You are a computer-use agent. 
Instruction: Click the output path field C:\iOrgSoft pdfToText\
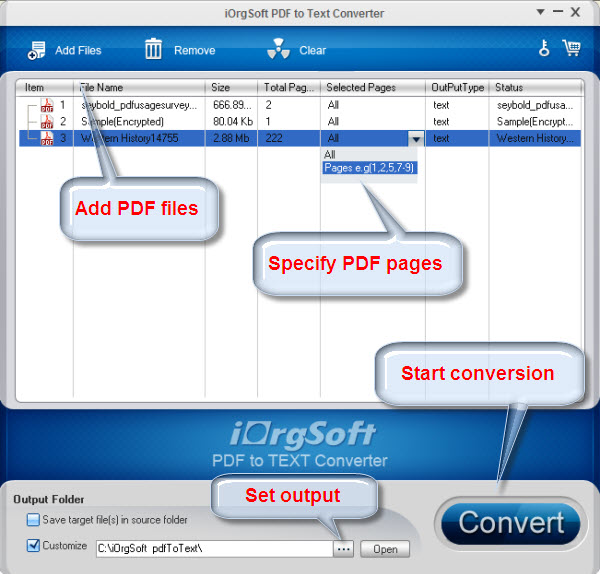click(214, 549)
